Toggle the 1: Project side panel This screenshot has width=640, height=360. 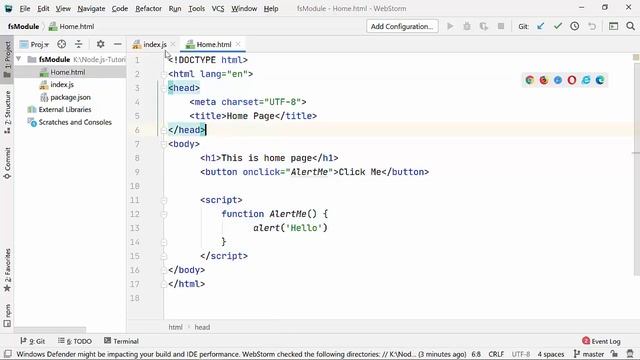[x=7, y=60]
